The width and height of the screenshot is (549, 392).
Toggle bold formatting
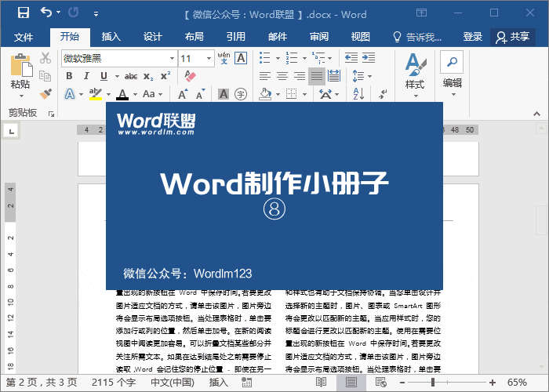[69, 76]
